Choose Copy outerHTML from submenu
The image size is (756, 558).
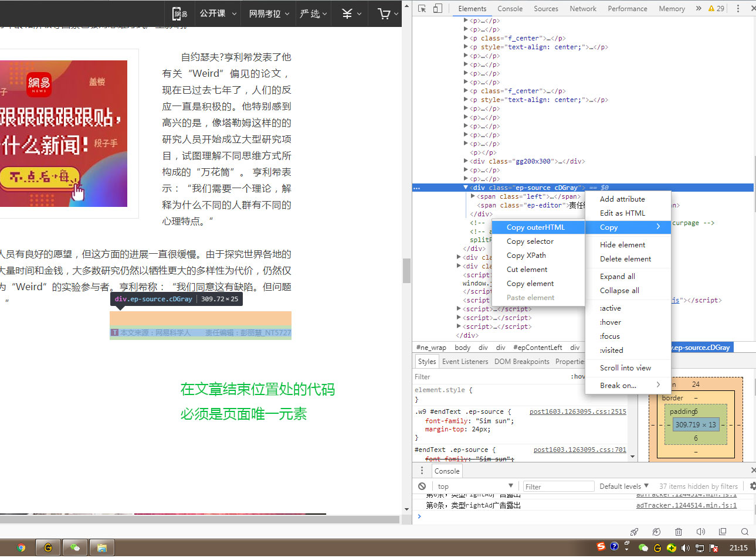coord(535,227)
